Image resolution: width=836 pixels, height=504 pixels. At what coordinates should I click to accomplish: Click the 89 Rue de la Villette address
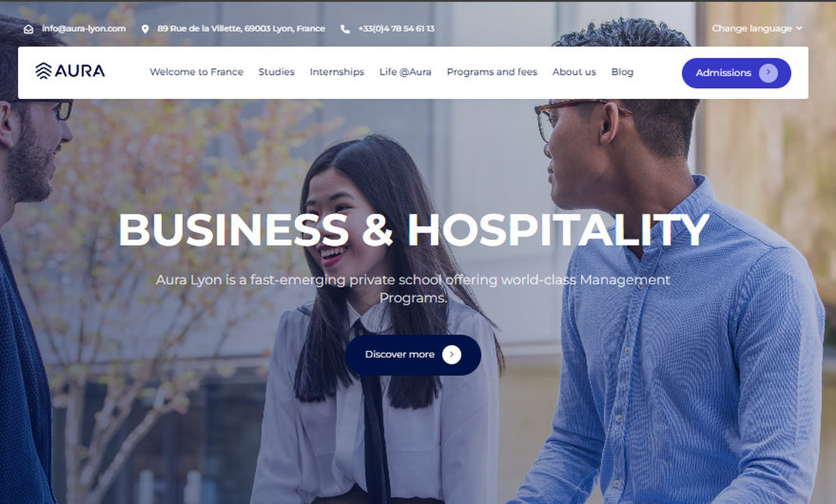pyautogui.click(x=241, y=29)
